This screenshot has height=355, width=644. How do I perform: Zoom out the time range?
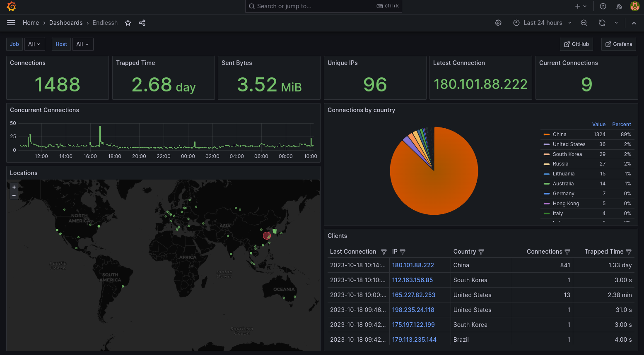point(584,23)
